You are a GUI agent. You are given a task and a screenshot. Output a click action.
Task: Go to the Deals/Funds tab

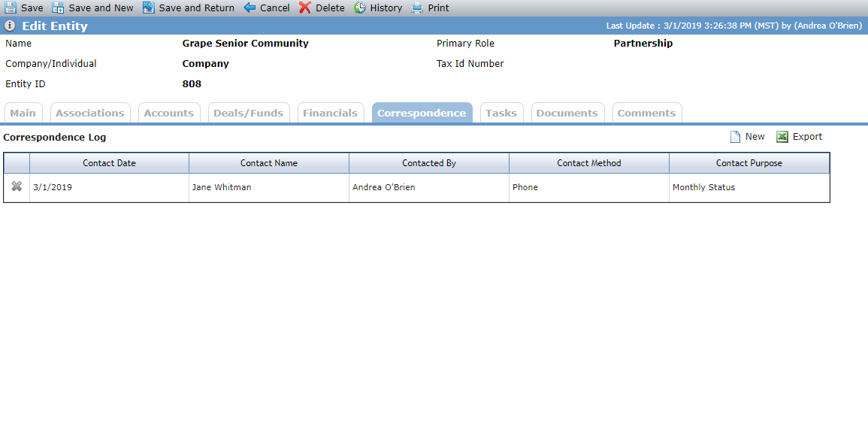[249, 113]
